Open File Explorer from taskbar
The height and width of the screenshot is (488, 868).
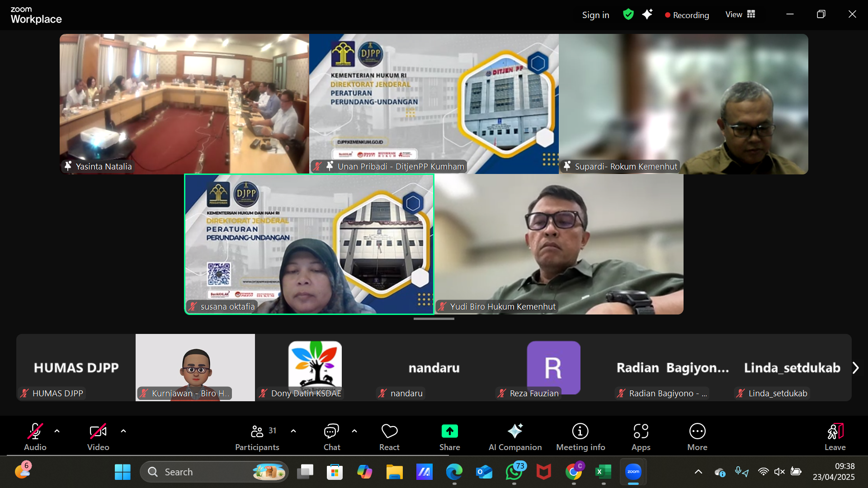point(394,472)
